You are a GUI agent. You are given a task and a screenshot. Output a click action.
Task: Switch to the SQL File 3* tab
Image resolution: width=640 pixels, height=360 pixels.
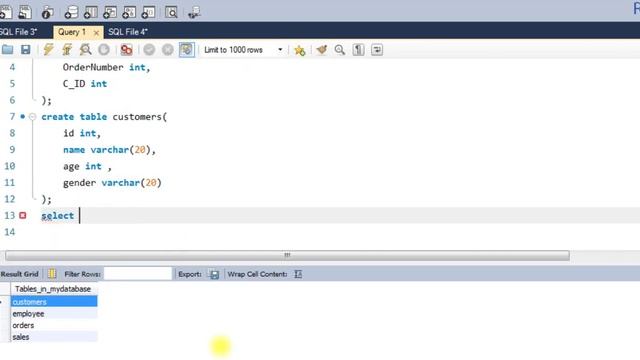(18, 32)
